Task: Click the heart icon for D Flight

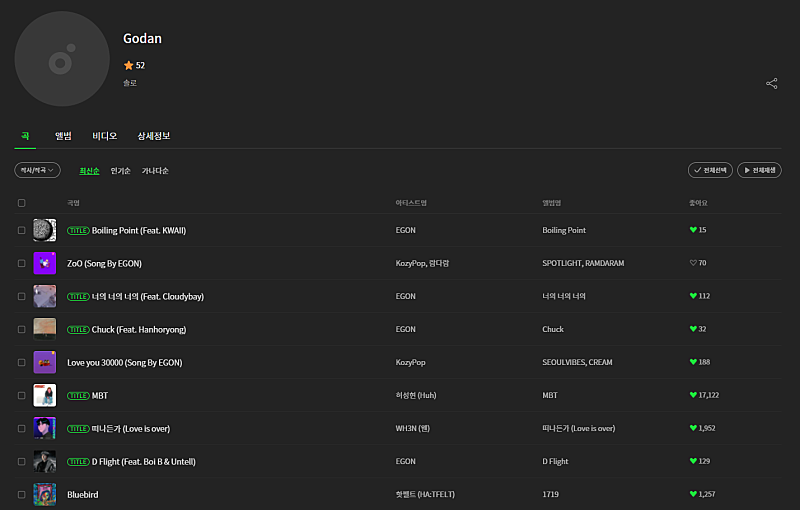Action: pyautogui.click(x=693, y=461)
